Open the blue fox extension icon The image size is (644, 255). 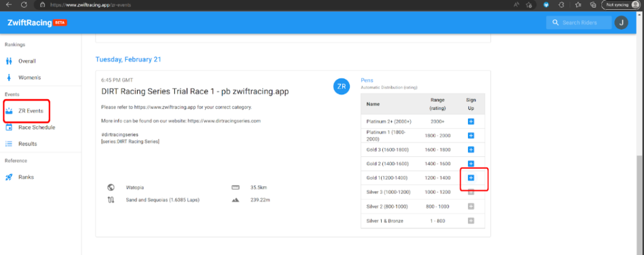[546, 5]
